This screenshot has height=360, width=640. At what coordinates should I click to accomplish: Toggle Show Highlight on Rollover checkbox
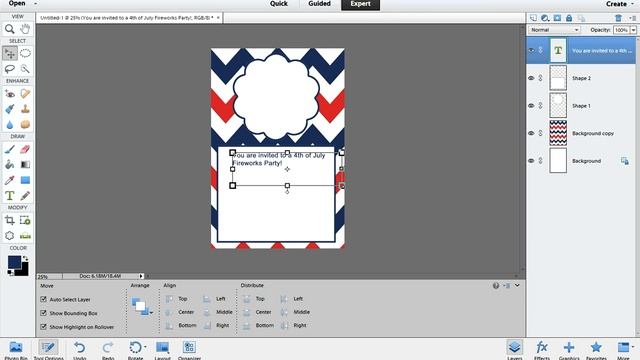[x=43, y=327]
